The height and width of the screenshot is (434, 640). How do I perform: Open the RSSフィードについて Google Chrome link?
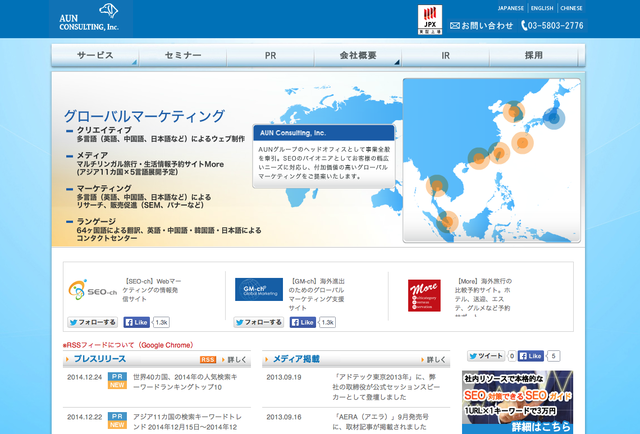[128, 345]
